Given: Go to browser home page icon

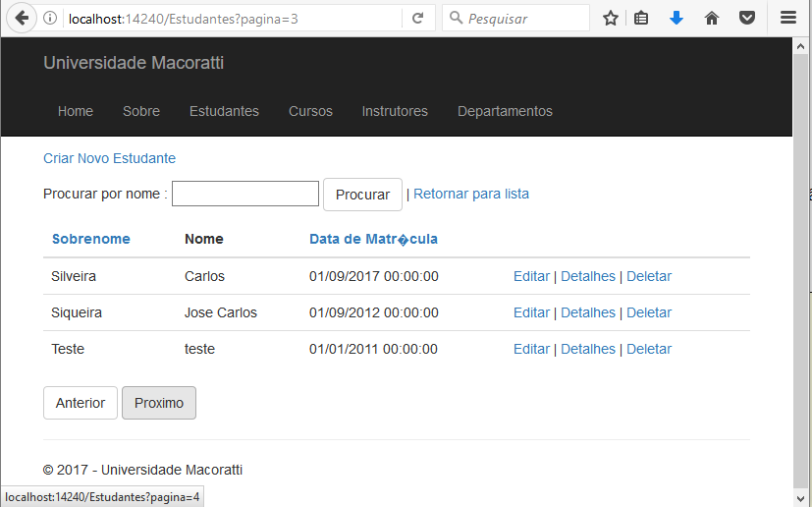Looking at the screenshot, I should (712, 19).
